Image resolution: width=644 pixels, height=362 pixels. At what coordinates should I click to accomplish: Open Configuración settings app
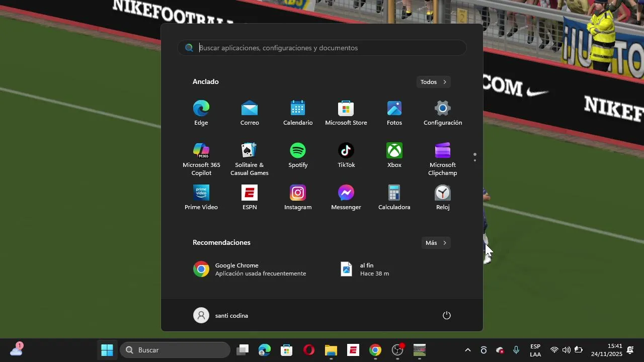(443, 113)
